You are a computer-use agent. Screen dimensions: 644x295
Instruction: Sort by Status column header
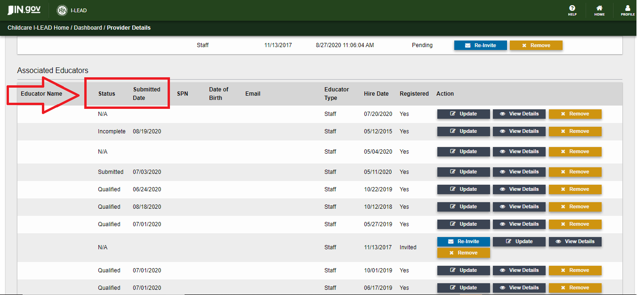106,94
